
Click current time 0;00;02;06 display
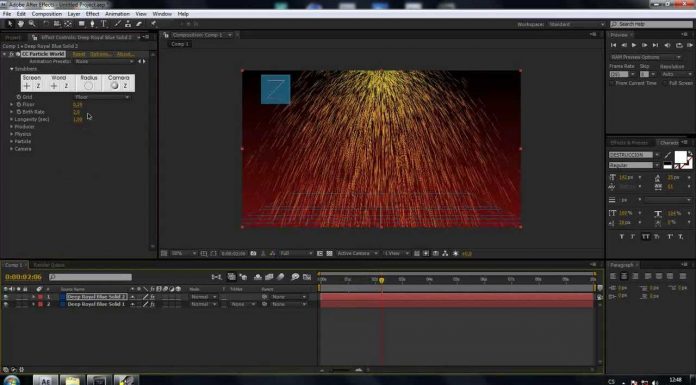pos(23,277)
